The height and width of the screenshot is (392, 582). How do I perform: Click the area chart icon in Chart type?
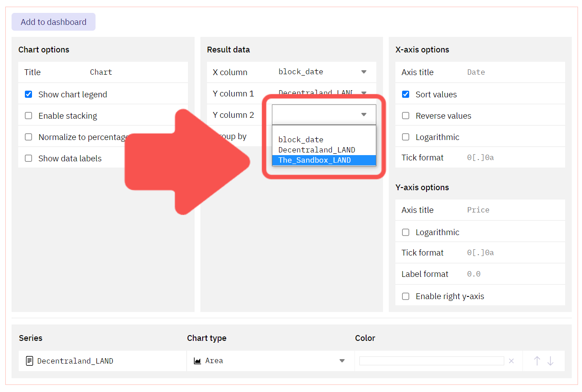(198, 361)
